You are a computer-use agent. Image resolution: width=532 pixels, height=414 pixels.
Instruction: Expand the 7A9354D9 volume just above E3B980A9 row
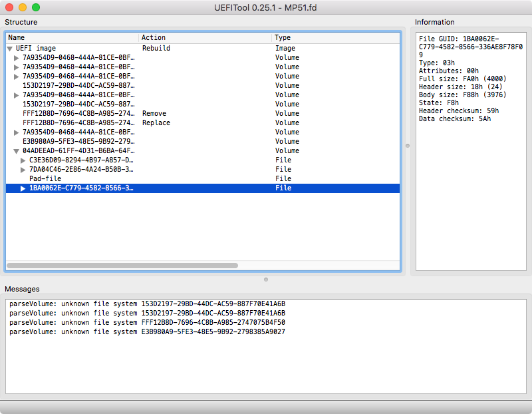[16, 132]
